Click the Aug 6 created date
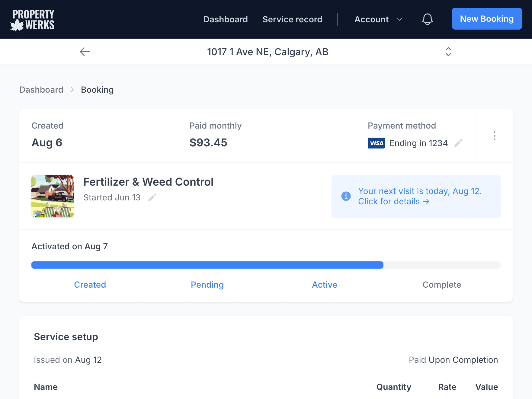Screen dimensions: 532x399 coord(47,142)
